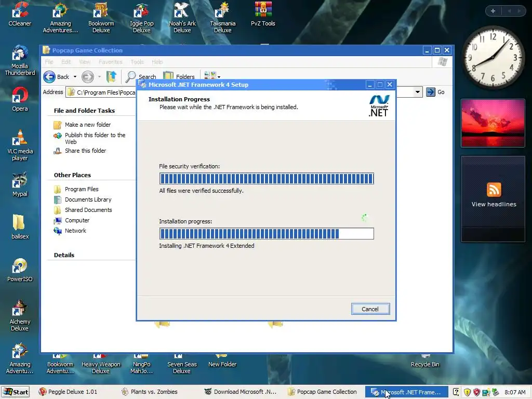Image resolution: width=532 pixels, height=399 pixels.
Task: Click Back button in Popcap Game Collection
Action: point(56,77)
